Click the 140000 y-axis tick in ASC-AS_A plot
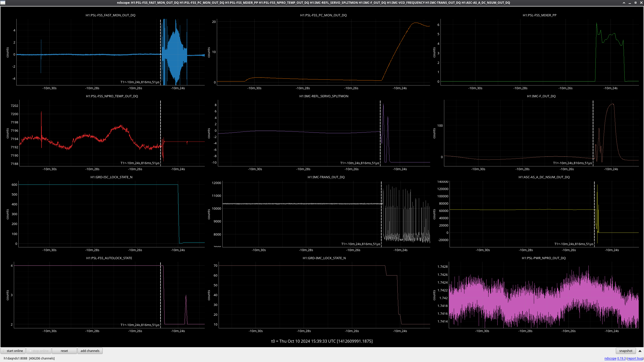 coord(443,182)
